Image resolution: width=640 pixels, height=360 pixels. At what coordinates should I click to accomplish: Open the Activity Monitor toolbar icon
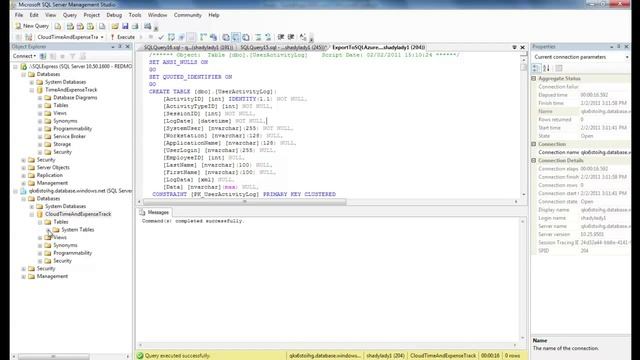click(x=148, y=26)
